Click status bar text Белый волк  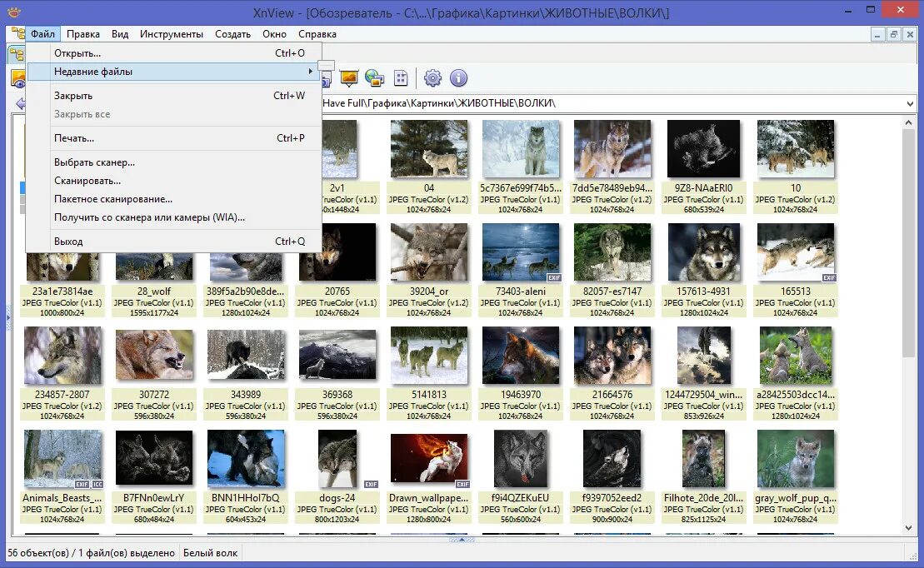tap(210, 553)
